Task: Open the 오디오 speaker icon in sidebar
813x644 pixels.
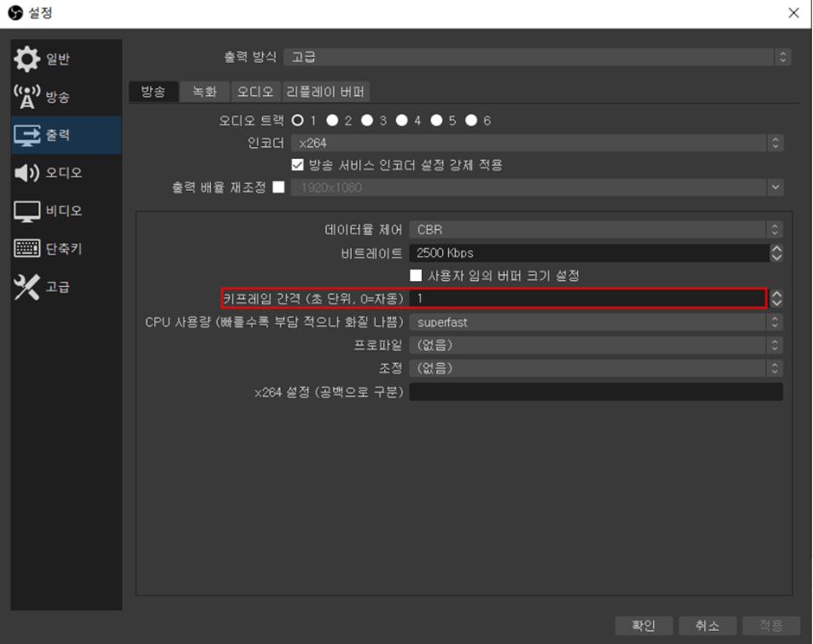Action: 27,173
